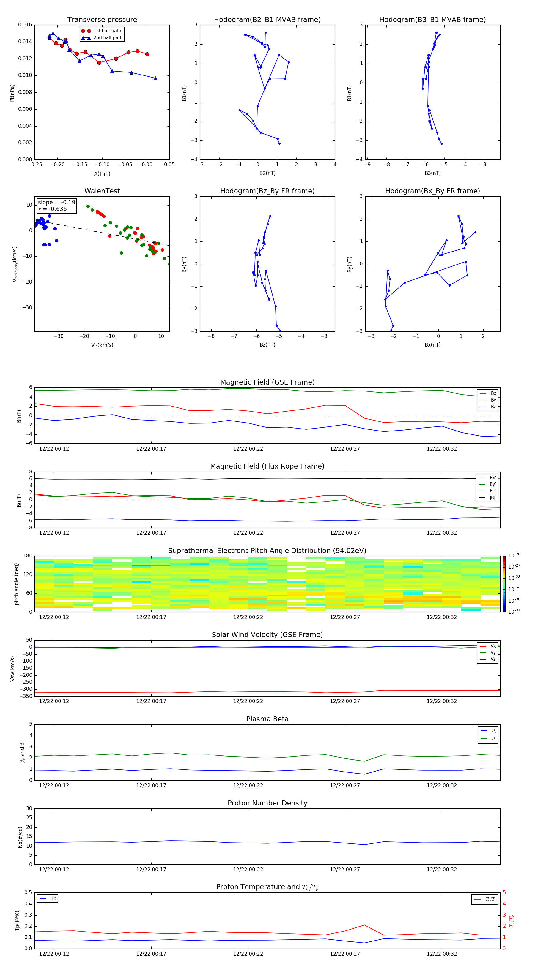
Task: Click "12/22 00:32" tick under Proton Number Density
Action: tap(442, 869)
